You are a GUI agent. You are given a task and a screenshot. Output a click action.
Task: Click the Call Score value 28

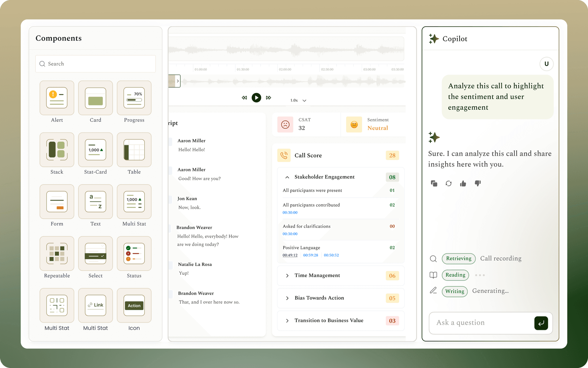coord(392,155)
